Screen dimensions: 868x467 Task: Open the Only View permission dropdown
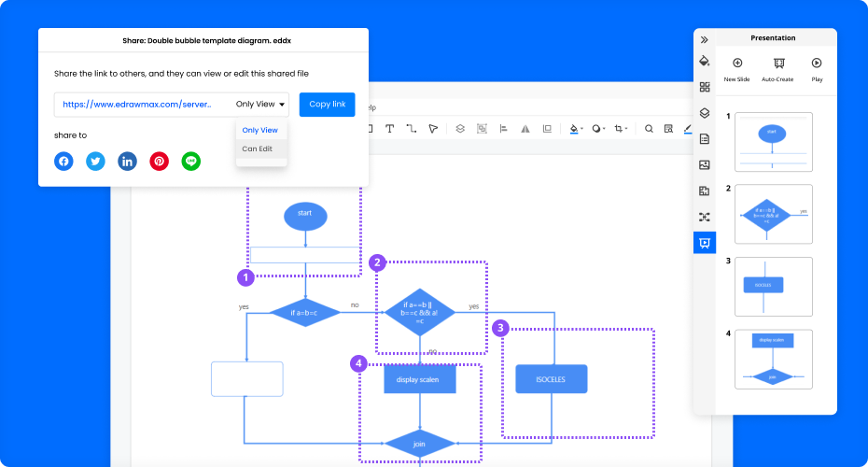(261, 105)
